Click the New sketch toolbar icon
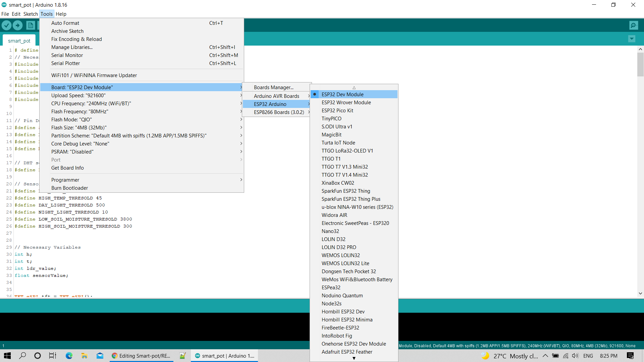Image resolution: width=644 pixels, height=362 pixels. pos(30,25)
